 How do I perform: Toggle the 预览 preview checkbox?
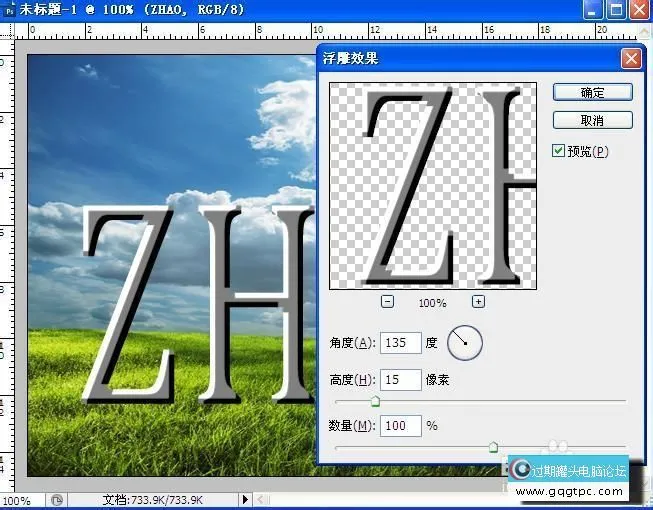pos(558,151)
